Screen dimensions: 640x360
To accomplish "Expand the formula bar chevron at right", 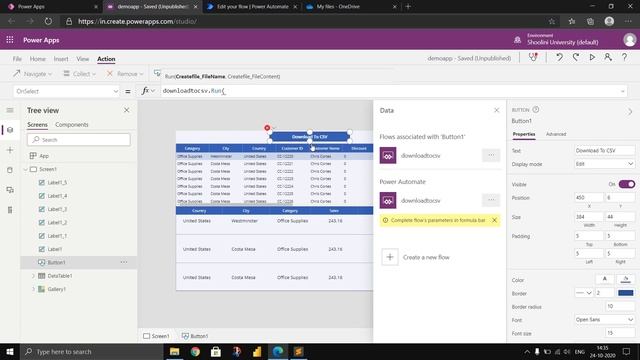I will coord(623,91).
